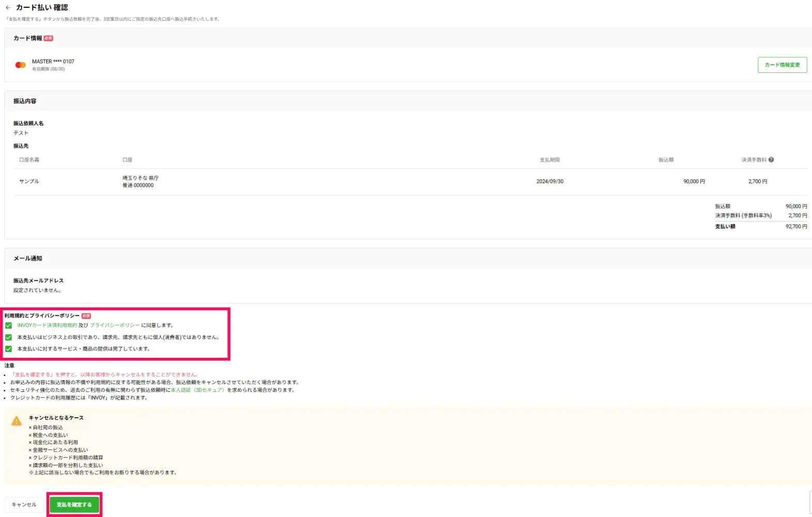Image resolution: width=812 pixels, height=517 pixels.
Task: Click the 埼玉りそな 県庁 bank cell
Action: 140,178
